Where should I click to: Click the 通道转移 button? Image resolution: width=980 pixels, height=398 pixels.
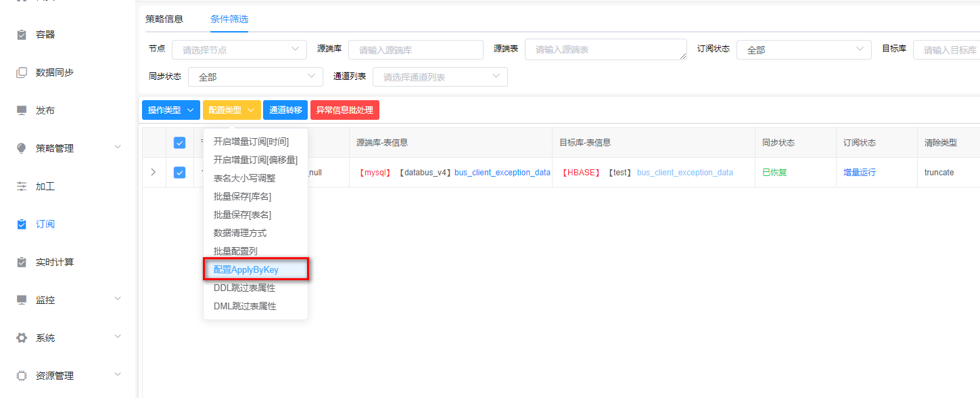click(285, 110)
